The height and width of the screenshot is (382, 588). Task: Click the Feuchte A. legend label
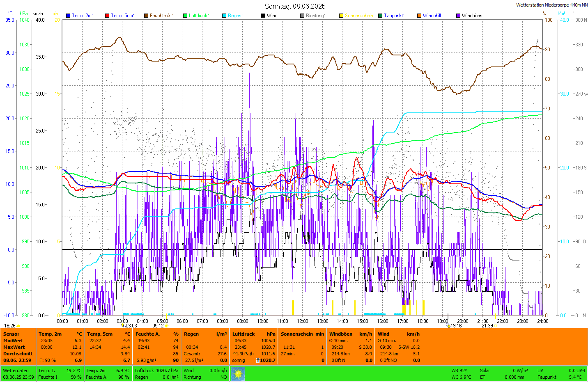click(x=161, y=16)
